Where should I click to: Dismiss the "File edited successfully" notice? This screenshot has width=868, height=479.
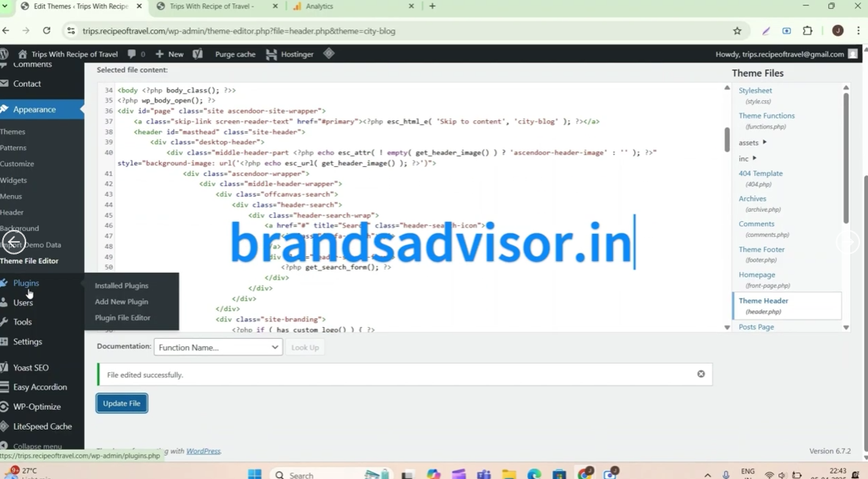click(700, 374)
